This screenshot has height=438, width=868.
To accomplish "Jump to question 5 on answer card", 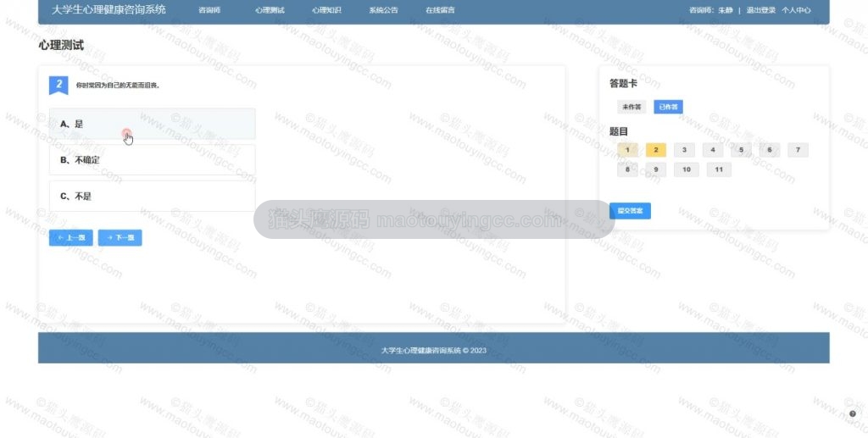I will (741, 150).
